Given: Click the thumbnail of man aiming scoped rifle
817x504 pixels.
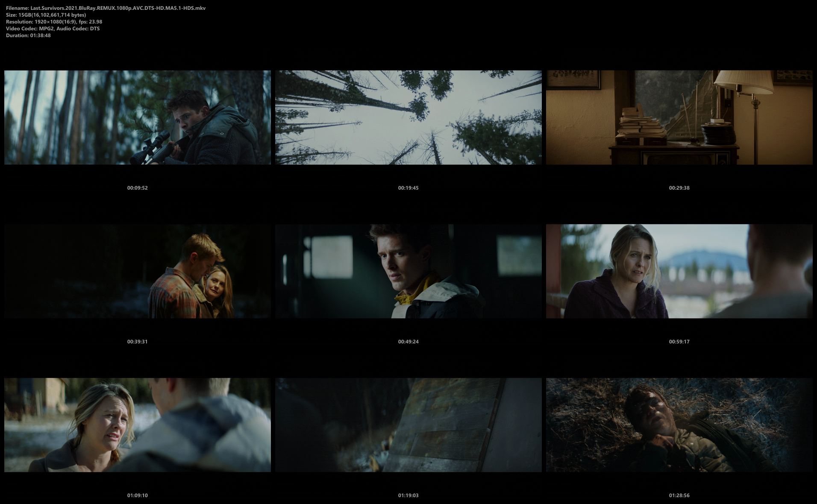Looking at the screenshot, I should [137, 117].
